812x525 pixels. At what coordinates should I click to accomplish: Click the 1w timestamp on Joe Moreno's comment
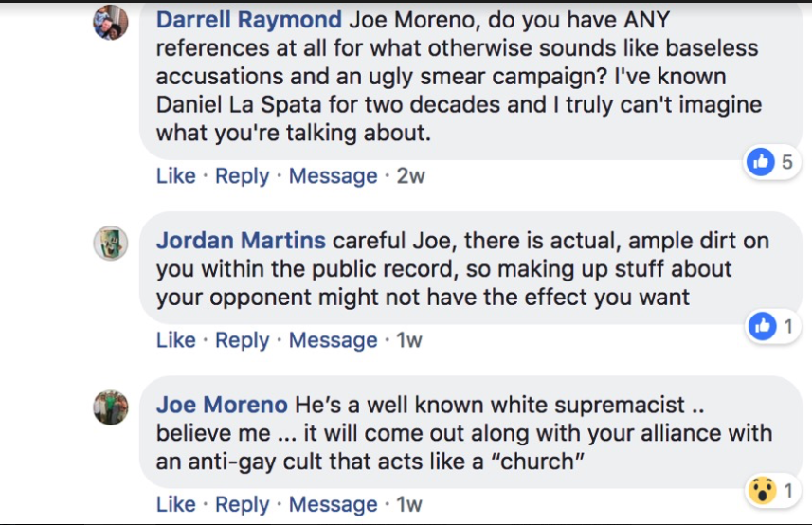click(x=409, y=504)
